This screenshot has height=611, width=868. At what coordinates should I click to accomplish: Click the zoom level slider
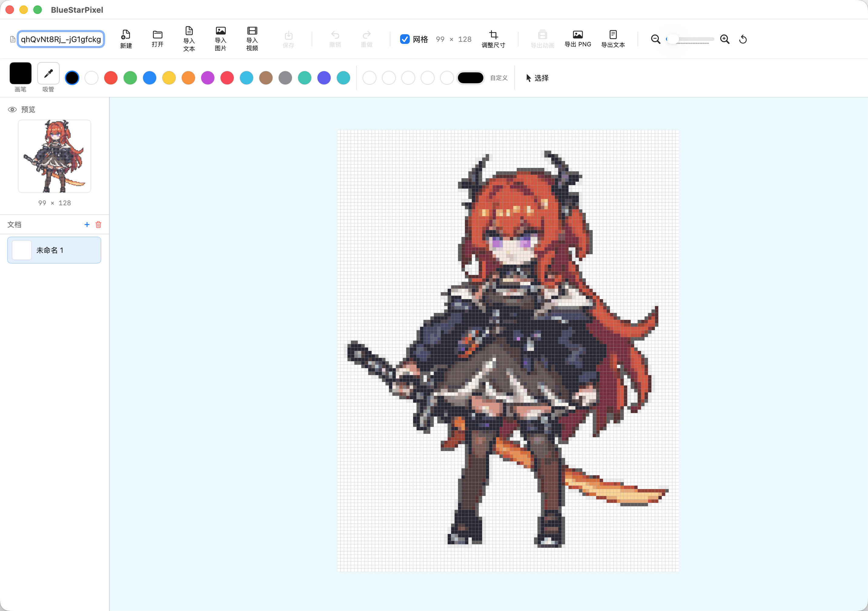point(690,39)
